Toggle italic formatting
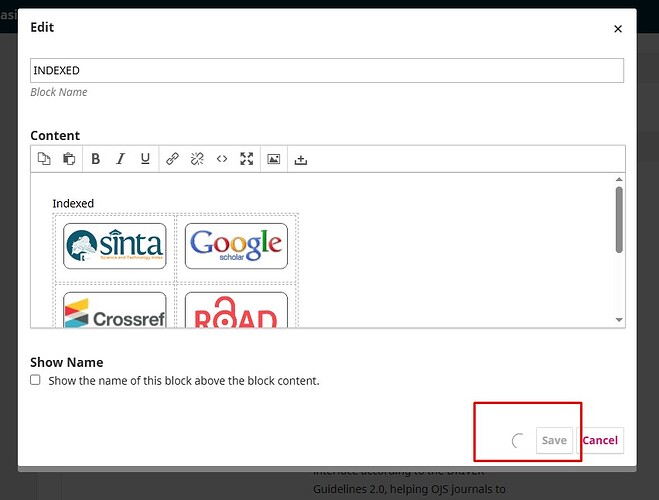The image size is (659, 500). click(x=121, y=159)
